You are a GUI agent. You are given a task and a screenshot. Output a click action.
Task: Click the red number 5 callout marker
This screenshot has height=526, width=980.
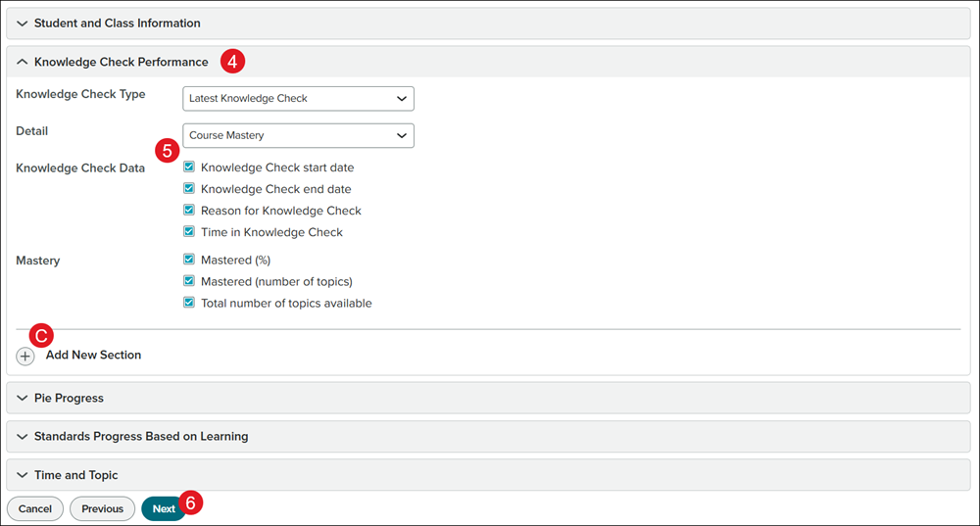[x=168, y=151]
